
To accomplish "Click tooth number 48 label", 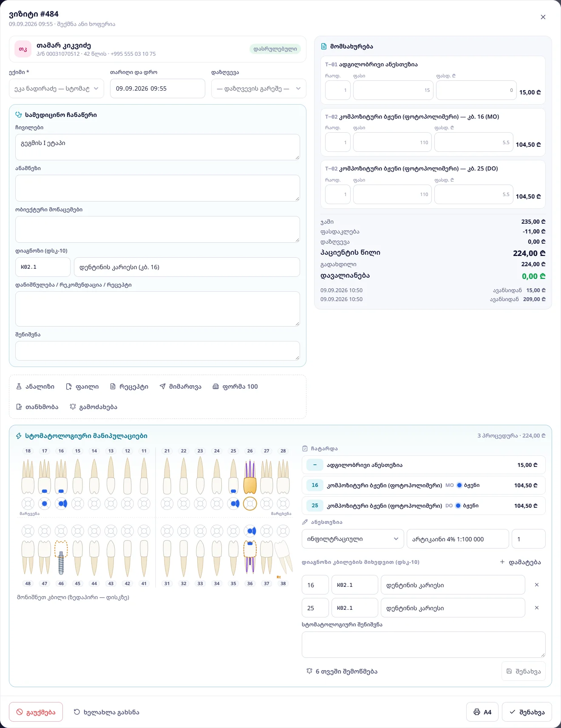I will (x=28, y=583).
